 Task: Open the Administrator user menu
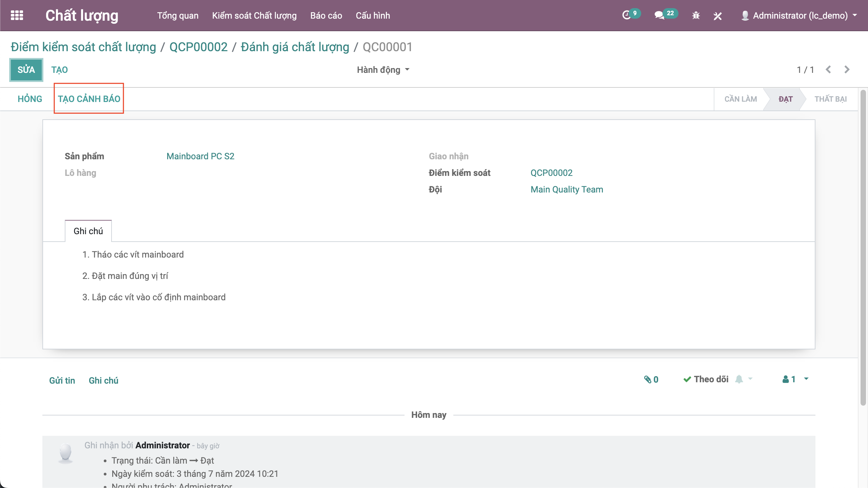tap(799, 16)
